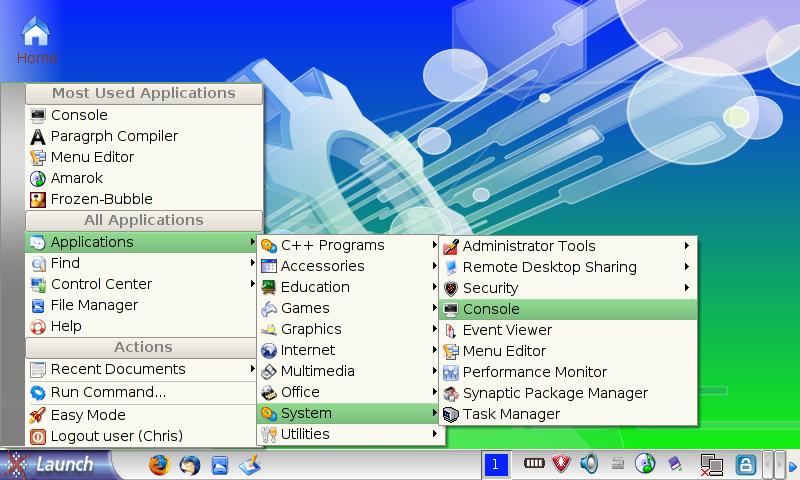Launch Firefox from the taskbar

tap(159, 465)
